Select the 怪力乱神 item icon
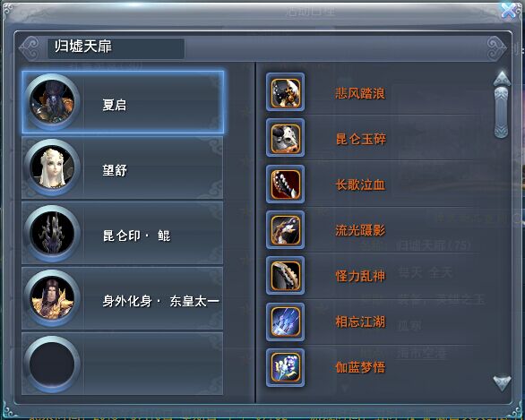 point(285,276)
